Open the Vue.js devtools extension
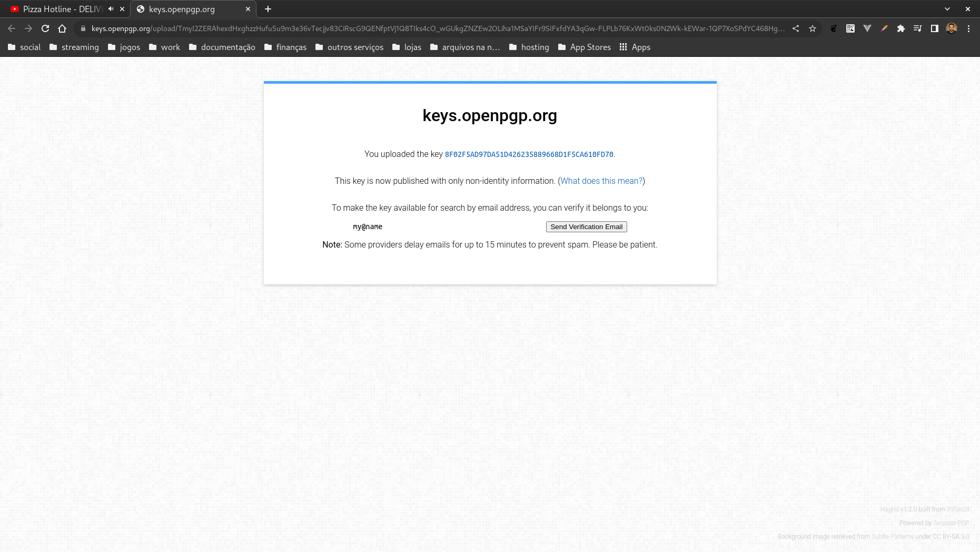The height and width of the screenshot is (552, 980). click(x=867, y=28)
